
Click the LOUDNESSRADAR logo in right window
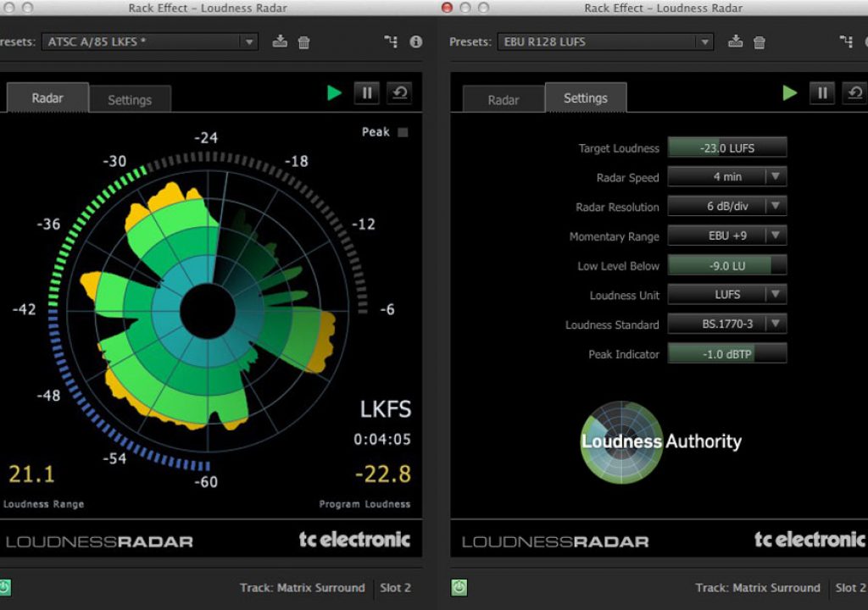[x=555, y=541]
